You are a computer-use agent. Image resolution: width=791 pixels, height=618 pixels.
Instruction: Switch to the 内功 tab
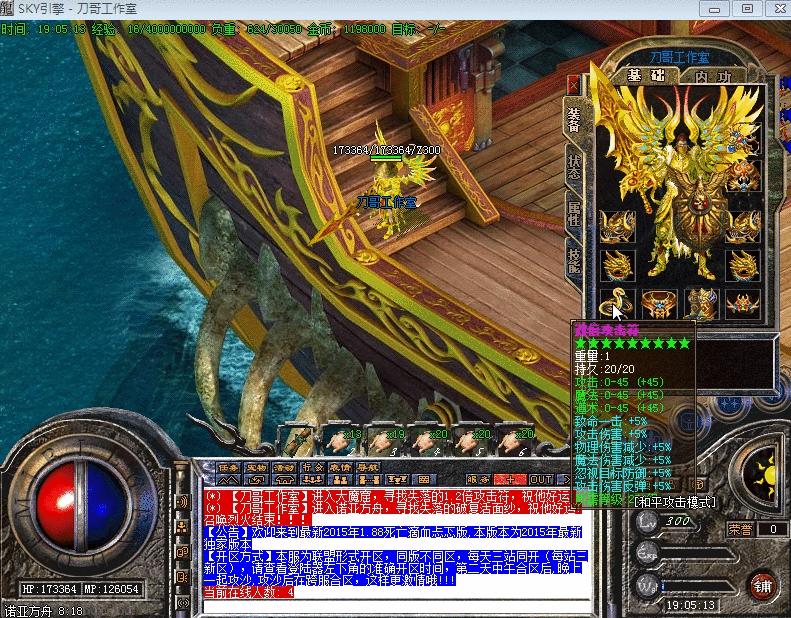pyautogui.click(x=713, y=77)
